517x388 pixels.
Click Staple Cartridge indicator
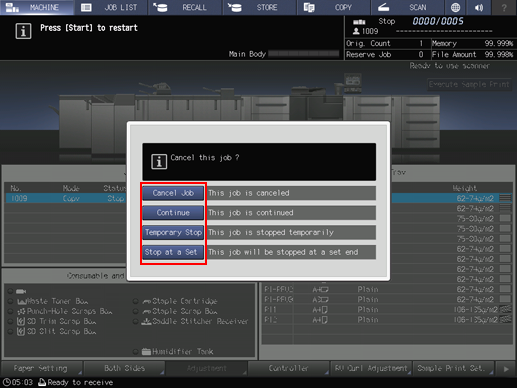tap(136, 301)
